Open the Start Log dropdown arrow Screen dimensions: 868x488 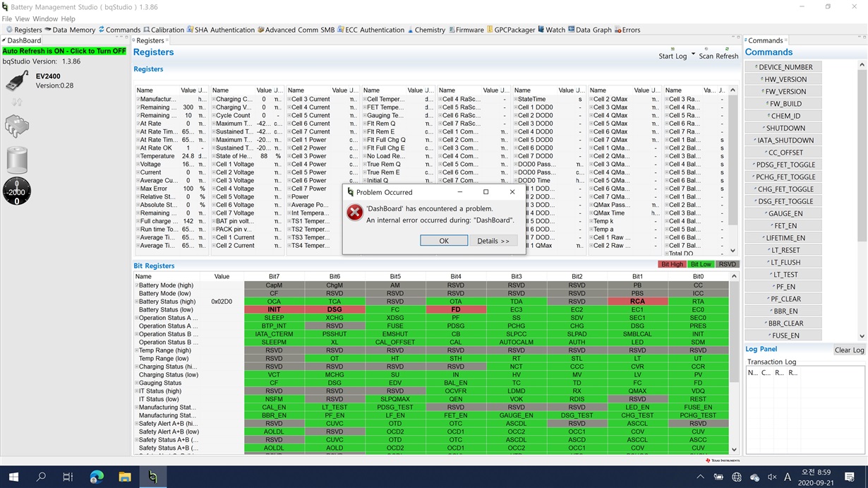693,54
